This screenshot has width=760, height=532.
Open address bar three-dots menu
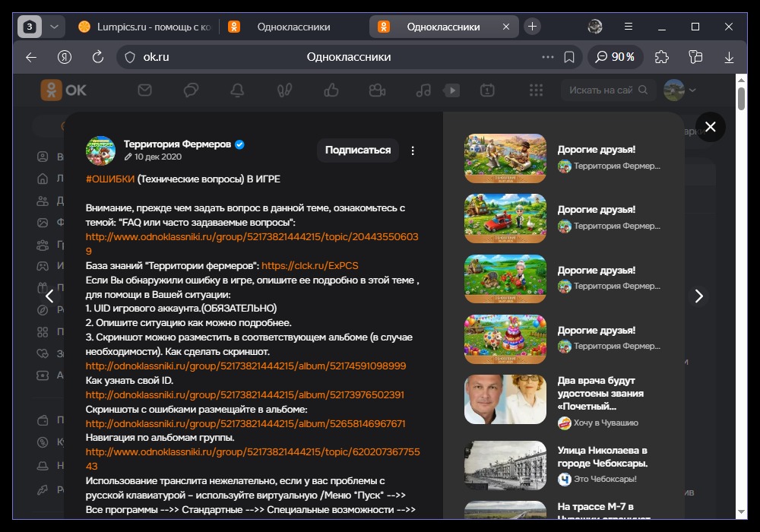pyautogui.click(x=548, y=57)
